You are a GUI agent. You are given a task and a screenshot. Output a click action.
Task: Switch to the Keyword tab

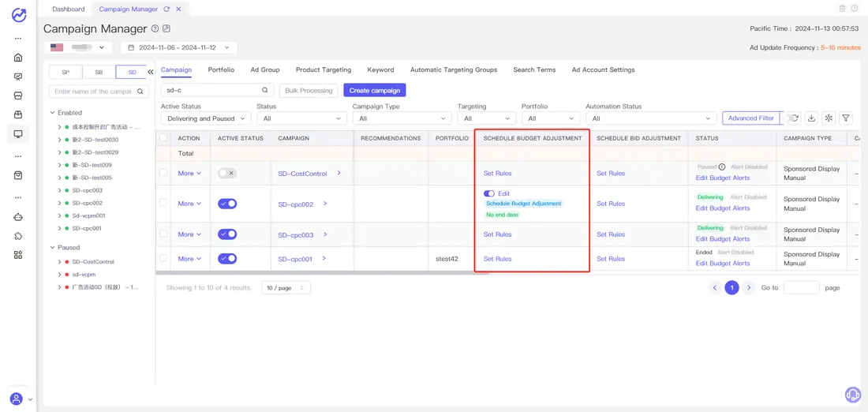click(x=380, y=69)
